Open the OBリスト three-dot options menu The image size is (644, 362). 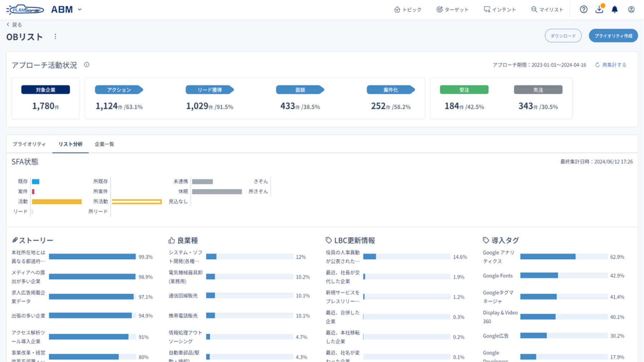click(55, 36)
